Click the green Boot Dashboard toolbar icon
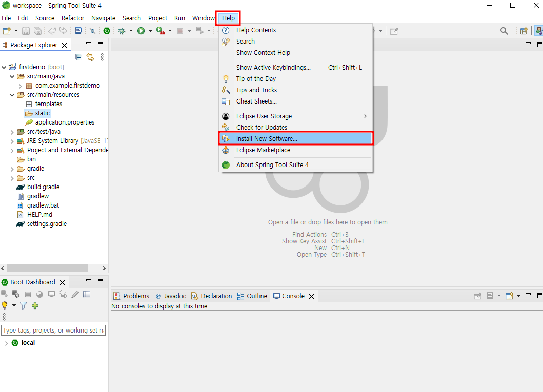Screen dimensions: 543x392 coord(107,31)
